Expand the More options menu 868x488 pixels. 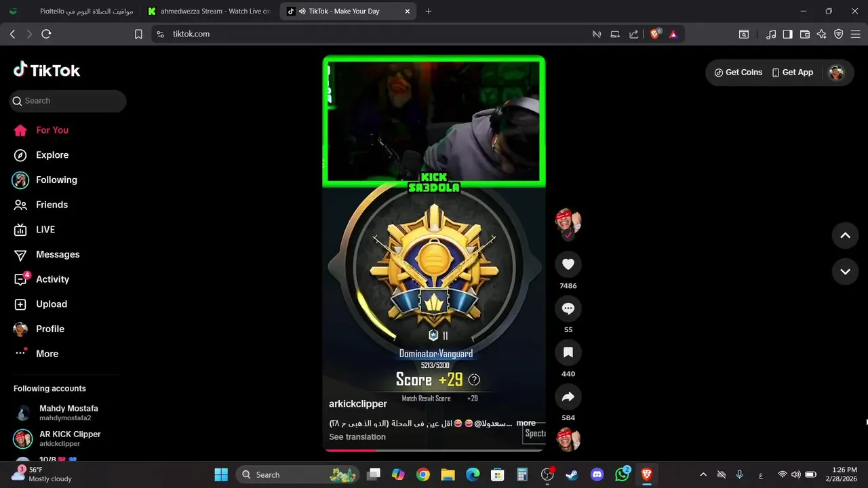(37, 354)
